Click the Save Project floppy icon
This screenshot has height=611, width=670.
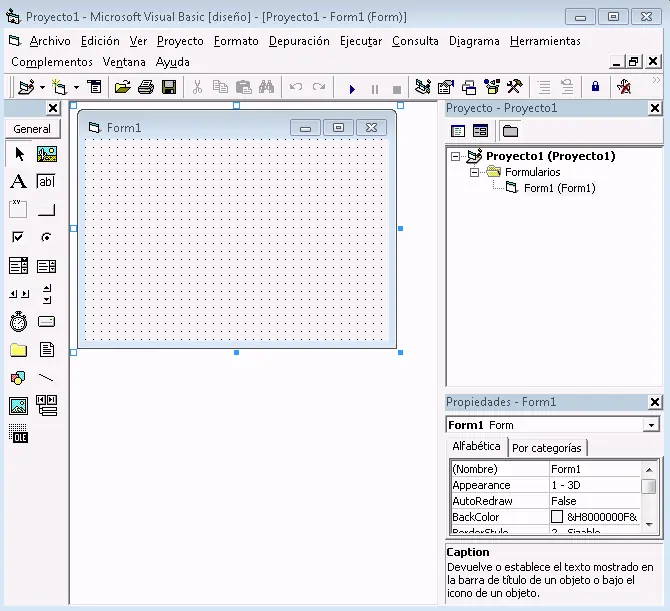click(169, 87)
